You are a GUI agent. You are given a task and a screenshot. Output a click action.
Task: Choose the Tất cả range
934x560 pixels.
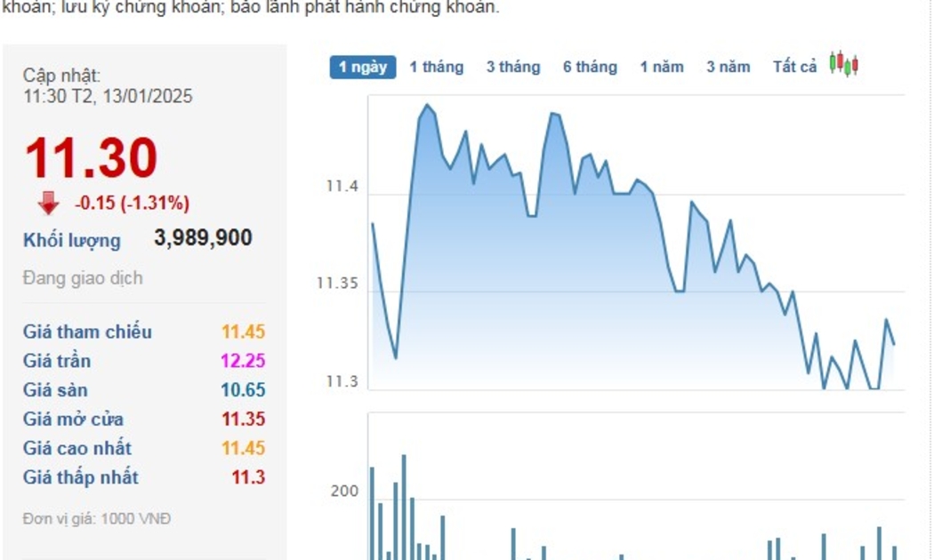[794, 67]
